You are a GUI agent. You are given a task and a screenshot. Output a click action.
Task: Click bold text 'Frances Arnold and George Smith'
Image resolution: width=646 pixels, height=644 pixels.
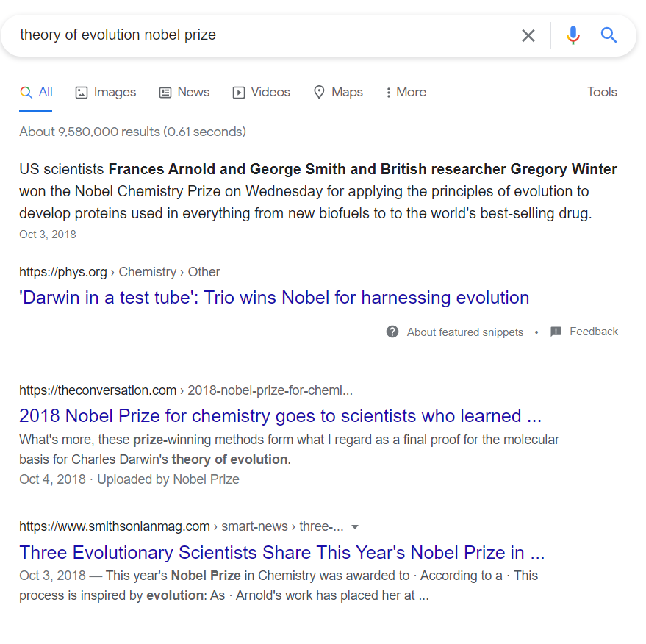click(x=227, y=169)
